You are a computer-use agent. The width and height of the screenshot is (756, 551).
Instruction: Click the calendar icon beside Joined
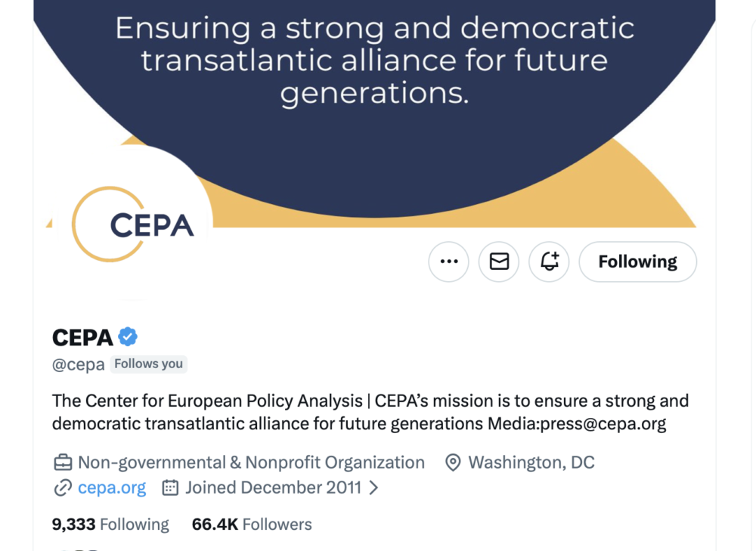click(x=171, y=488)
